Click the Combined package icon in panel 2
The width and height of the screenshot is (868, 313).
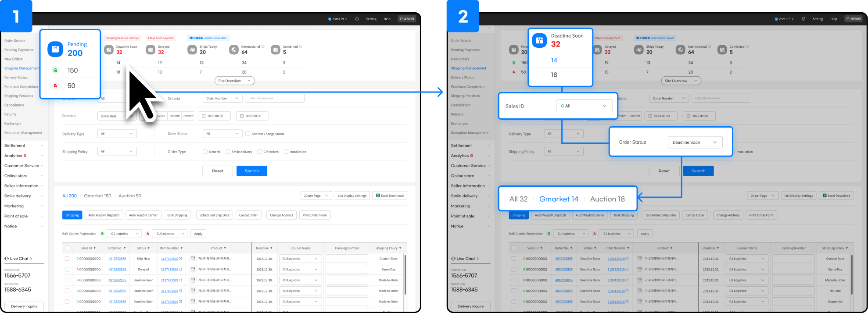(722, 50)
